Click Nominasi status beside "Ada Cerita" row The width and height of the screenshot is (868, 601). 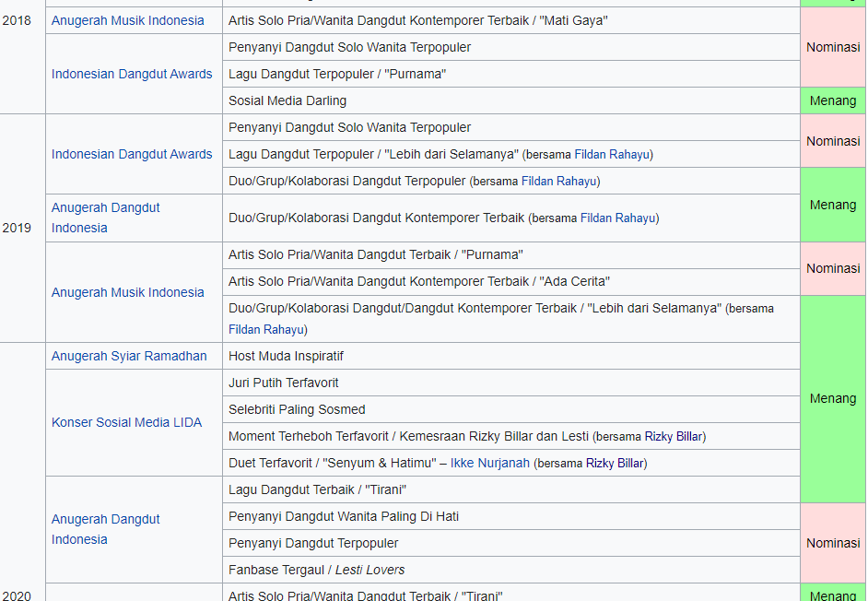pyautogui.click(x=833, y=268)
